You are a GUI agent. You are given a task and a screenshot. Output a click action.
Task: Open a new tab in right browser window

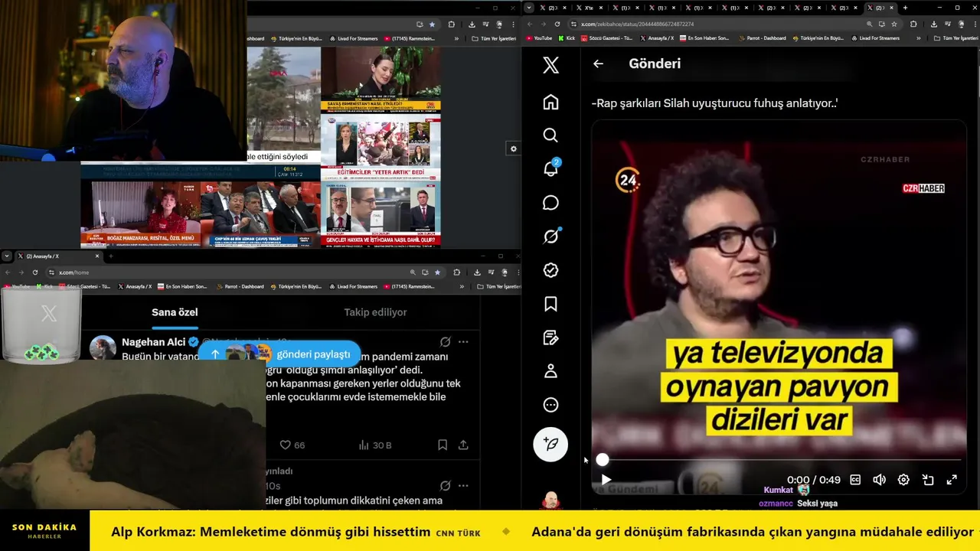tap(905, 8)
